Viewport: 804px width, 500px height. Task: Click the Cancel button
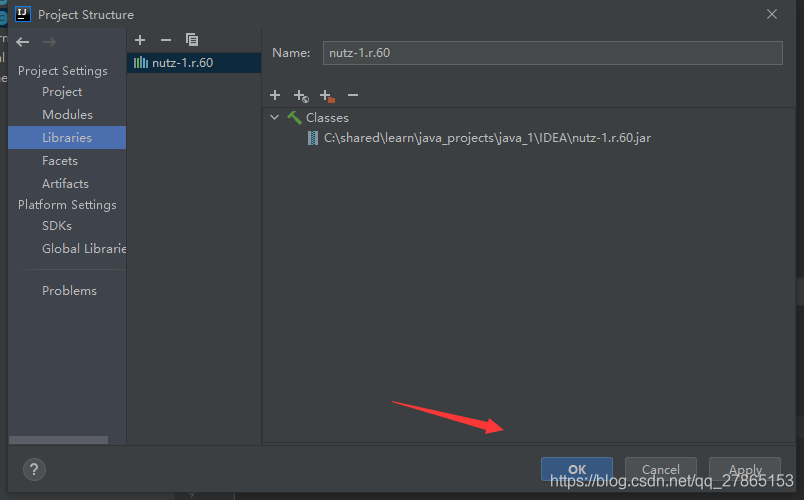pyautogui.click(x=660, y=469)
